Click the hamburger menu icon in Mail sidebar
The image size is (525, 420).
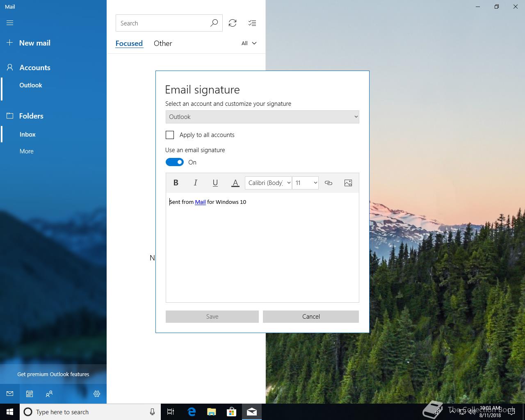(10, 23)
